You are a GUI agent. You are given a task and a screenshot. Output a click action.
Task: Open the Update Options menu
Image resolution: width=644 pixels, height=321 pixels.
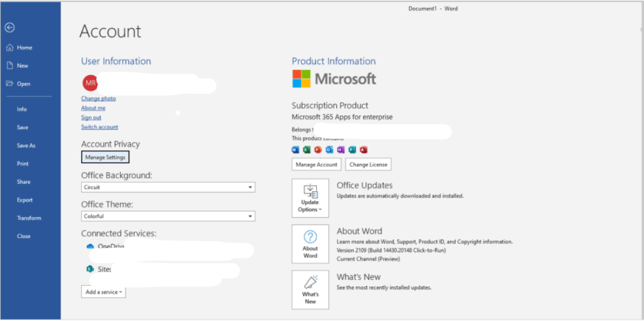point(310,198)
